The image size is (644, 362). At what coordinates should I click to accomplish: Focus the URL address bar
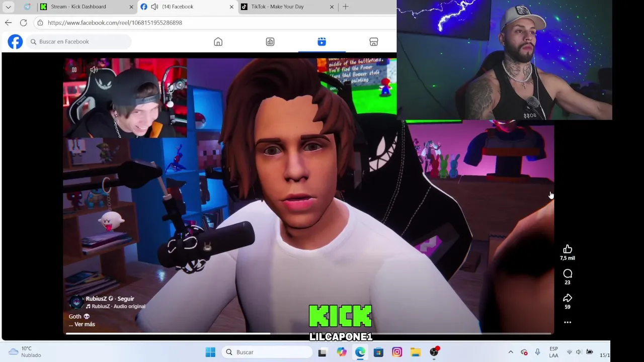tap(216, 23)
